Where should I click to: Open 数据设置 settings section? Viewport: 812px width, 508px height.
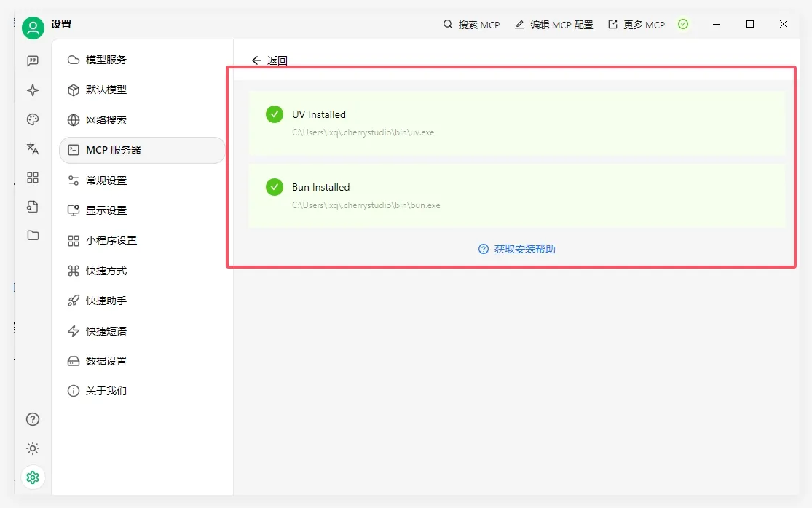pos(106,361)
